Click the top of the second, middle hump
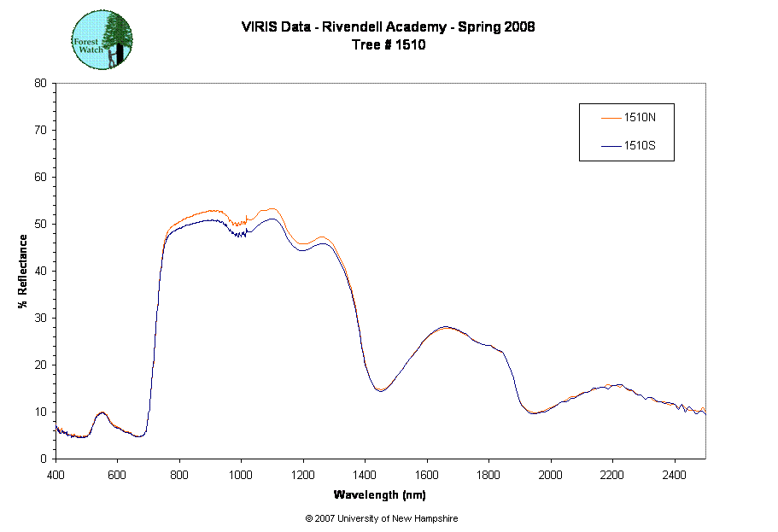Viewport: 778px width, 532px height. (x=446, y=329)
